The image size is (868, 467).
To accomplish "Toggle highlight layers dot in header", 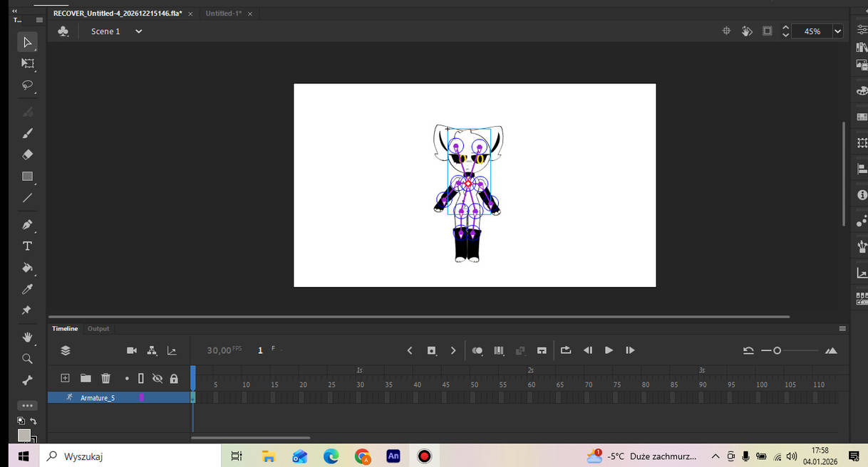I will click(127, 379).
